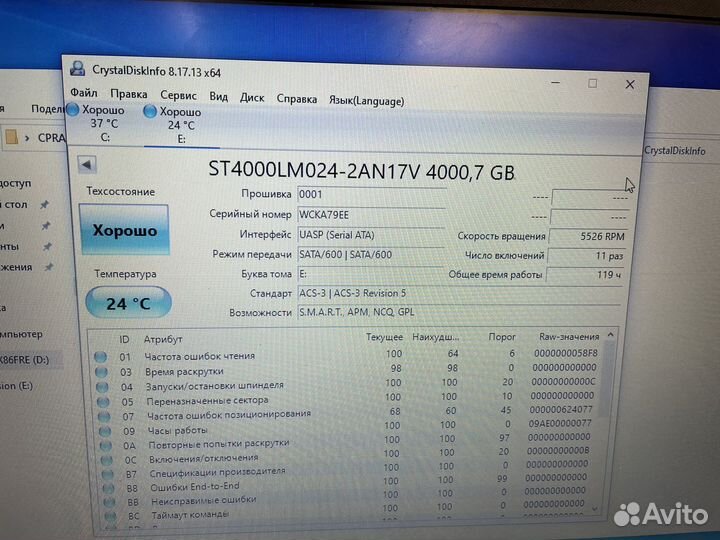
Task: Click status icon of attribute 04
Action: 102,387
